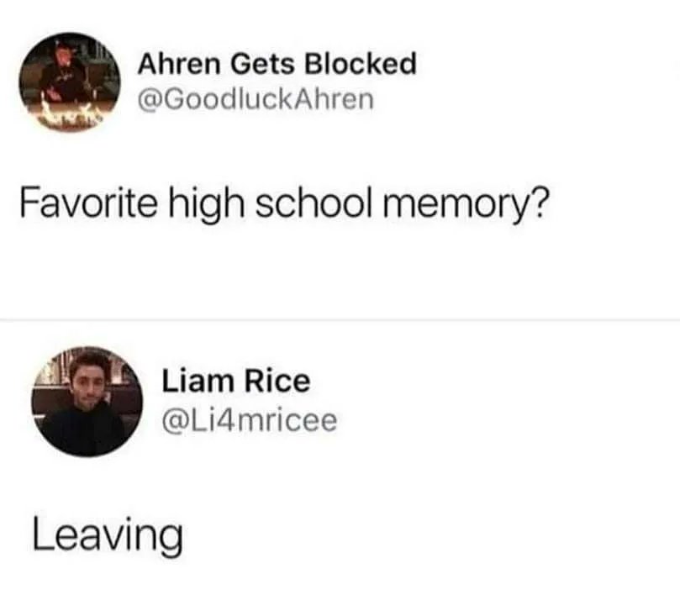Click the Liam Rice display name
680x616 pixels.
pos(236,381)
